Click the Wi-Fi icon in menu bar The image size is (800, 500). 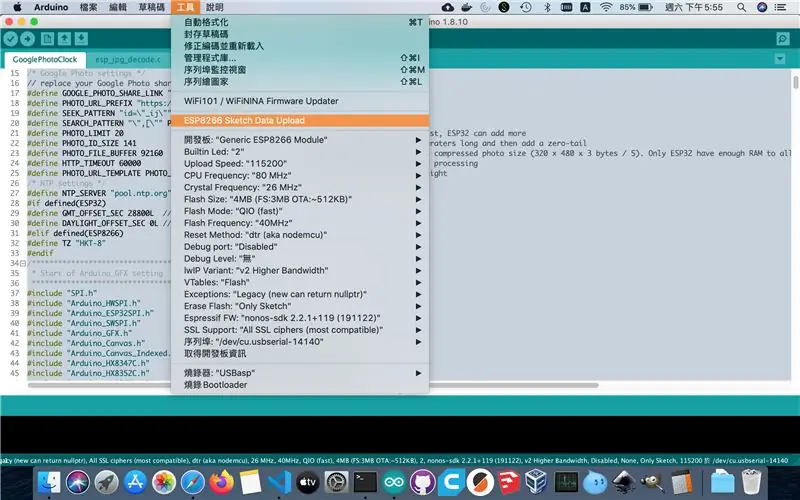[606, 7]
